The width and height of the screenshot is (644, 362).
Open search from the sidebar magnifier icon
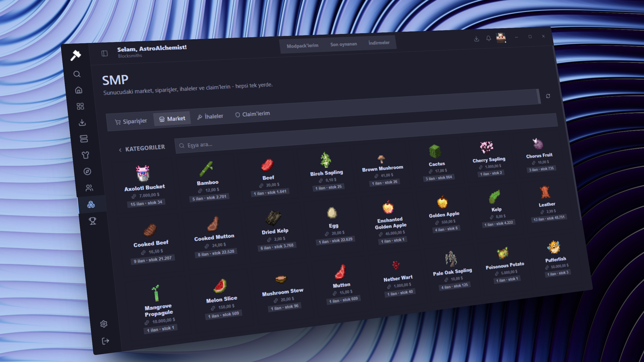coord(77,74)
